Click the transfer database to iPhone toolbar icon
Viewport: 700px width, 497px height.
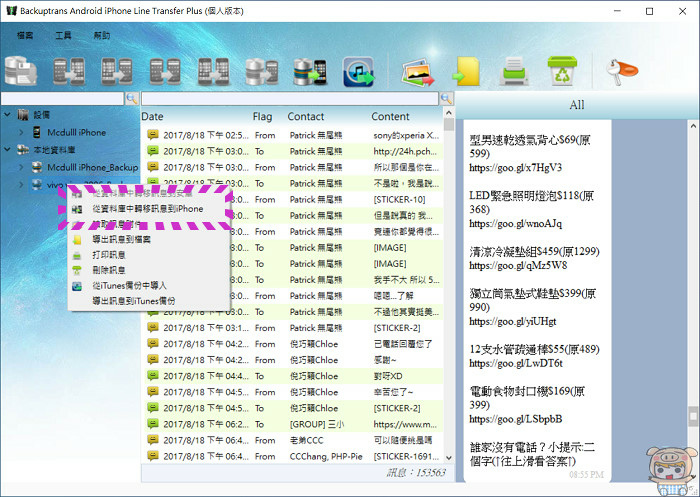[x=310, y=71]
